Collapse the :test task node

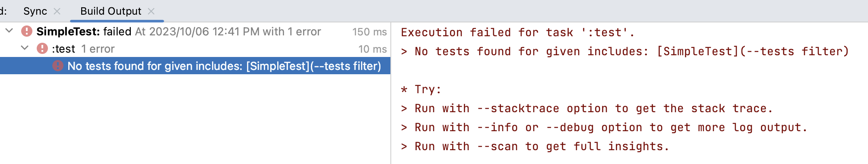tap(25, 48)
